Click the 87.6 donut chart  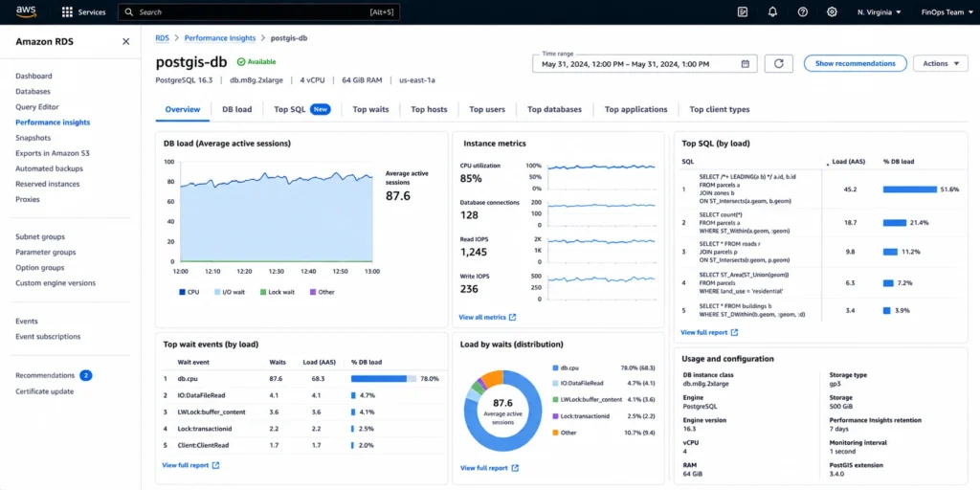(502, 411)
